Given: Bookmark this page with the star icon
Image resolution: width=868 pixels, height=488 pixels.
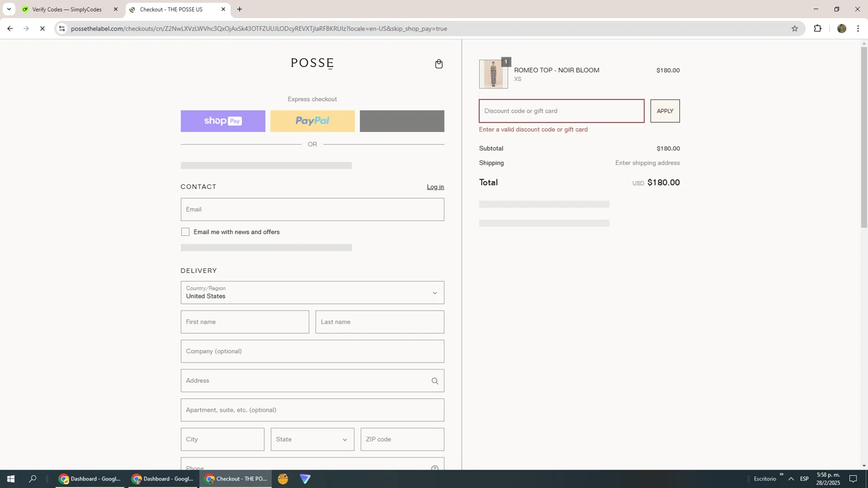Looking at the screenshot, I should (x=795, y=28).
